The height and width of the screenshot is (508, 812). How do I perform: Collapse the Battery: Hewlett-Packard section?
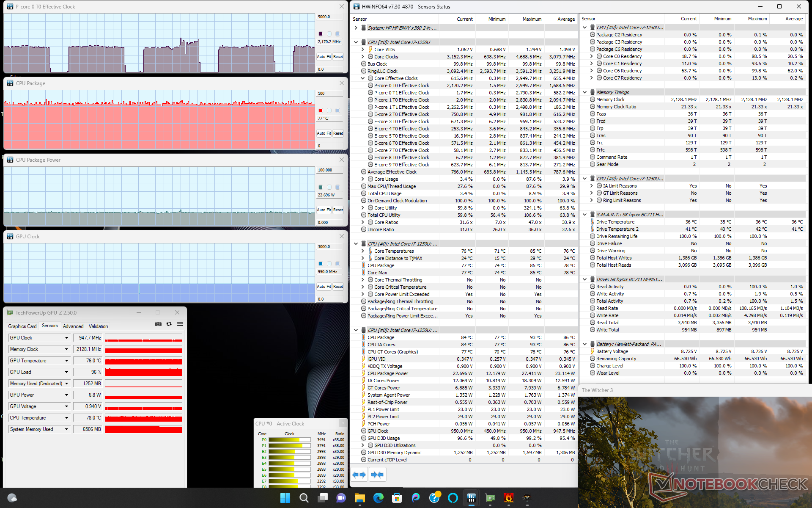(x=584, y=344)
